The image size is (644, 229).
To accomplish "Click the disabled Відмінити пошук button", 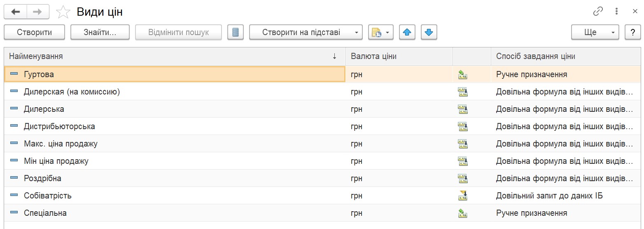I will coord(179,32).
